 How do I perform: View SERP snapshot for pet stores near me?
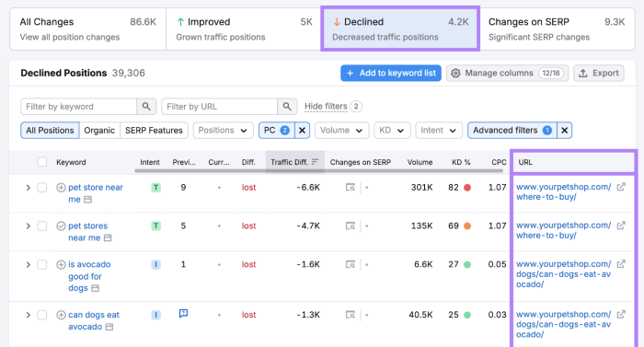pyautogui.click(x=351, y=226)
